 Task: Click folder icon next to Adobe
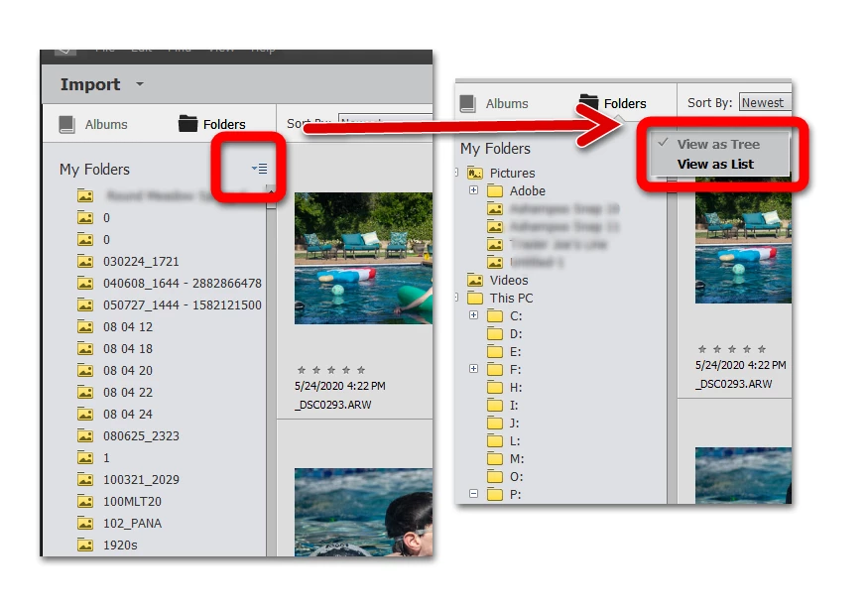[x=495, y=191]
